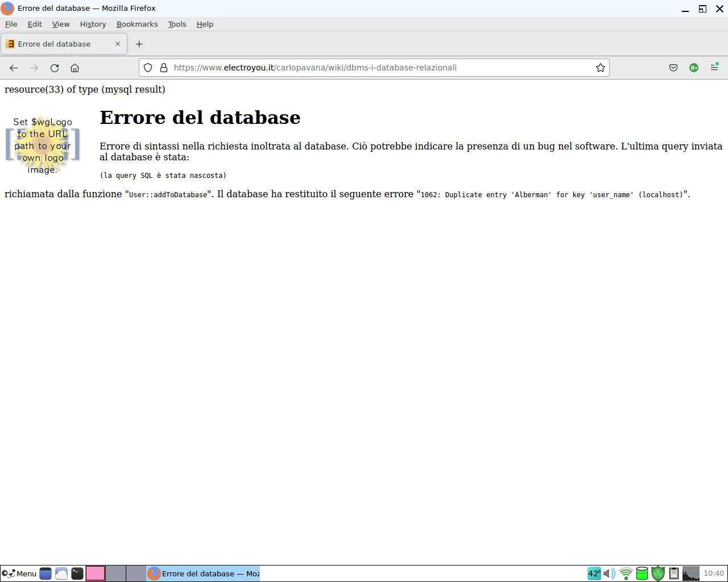The image size is (728, 582).
Task: Open the Bookmarks menu
Action: tap(137, 24)
